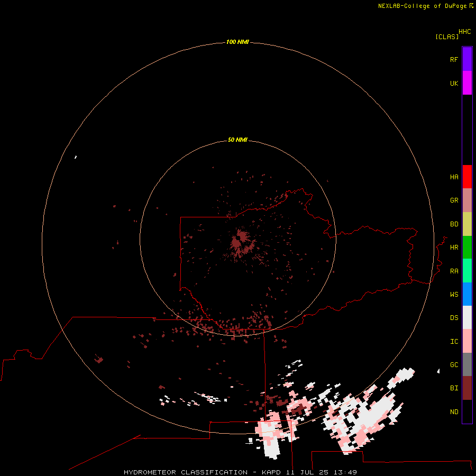Viewport: 476px width, 476px height.
Task: Click the GC legend label
Action: 454,365
